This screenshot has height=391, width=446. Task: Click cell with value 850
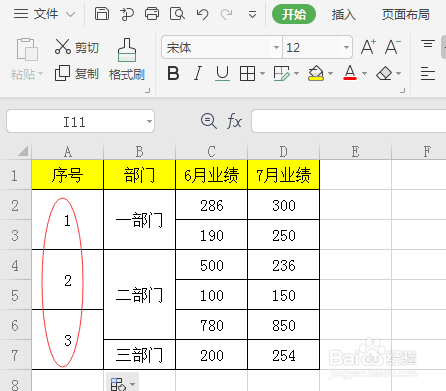tap(284, 325)
